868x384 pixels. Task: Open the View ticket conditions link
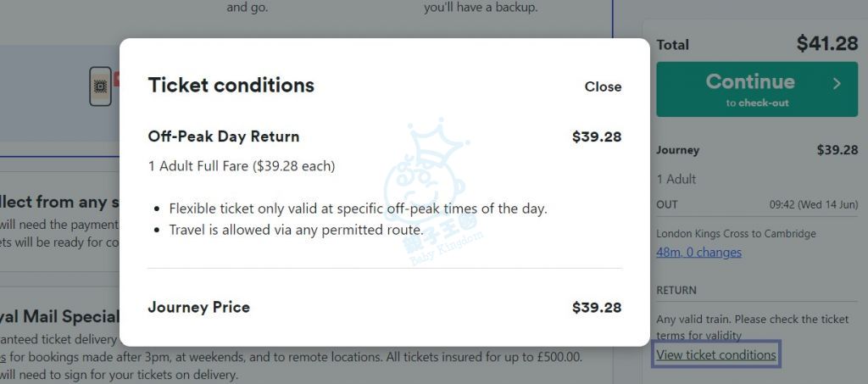coord(716,355)
